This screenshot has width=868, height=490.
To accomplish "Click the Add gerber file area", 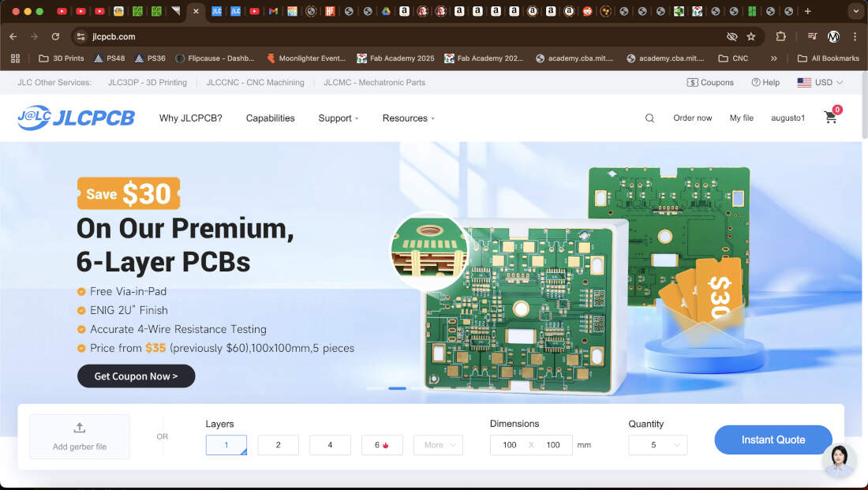I will pyautogui.click(x=79, y=437).
